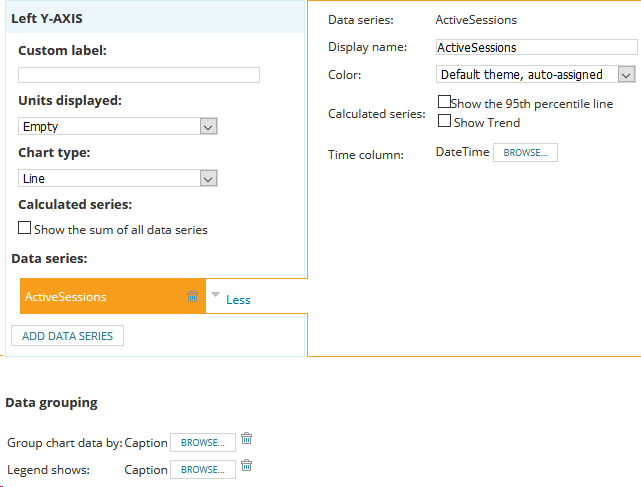This screenshot has width=641, height=487.
Task: Click the Data grouping section heading
Action: 52,402
